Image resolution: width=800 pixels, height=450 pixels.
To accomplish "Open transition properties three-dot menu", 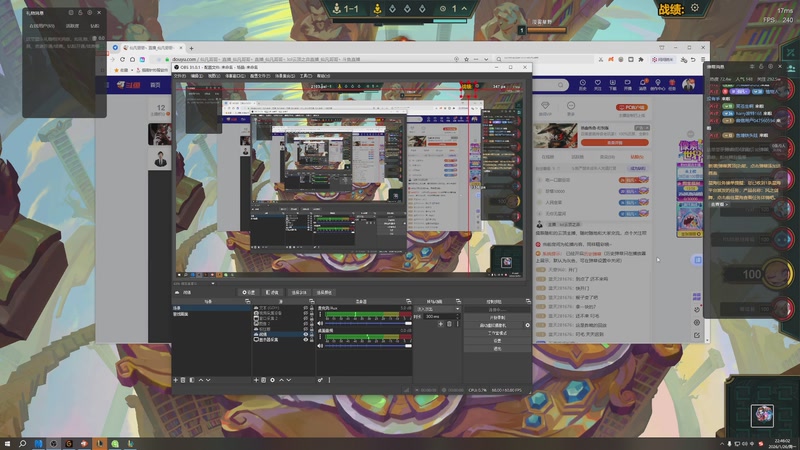I will (x=458, y=324).
